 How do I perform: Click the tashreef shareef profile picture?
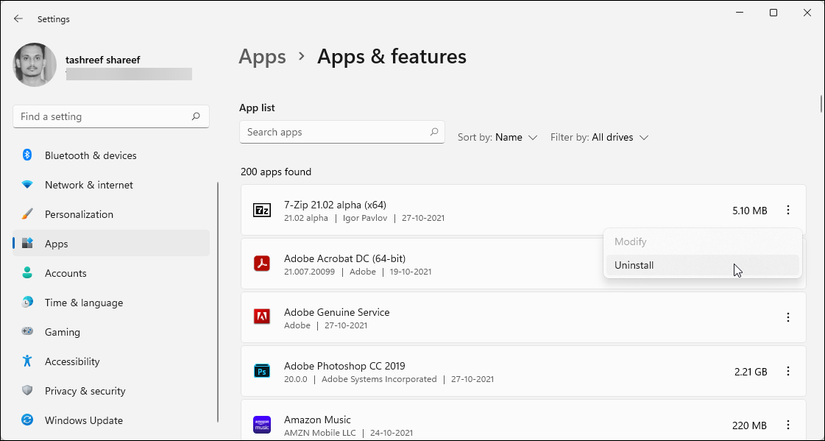click(35, 64)
